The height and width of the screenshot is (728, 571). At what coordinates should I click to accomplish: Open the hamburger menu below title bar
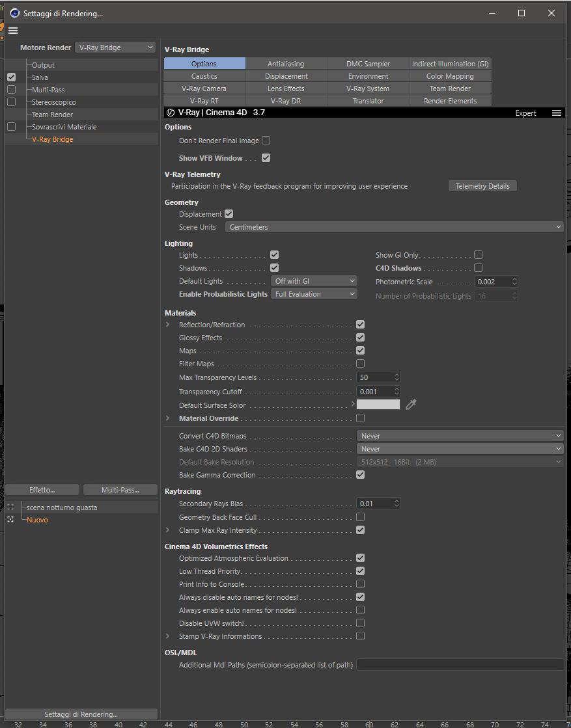click(x=13, y=30)
